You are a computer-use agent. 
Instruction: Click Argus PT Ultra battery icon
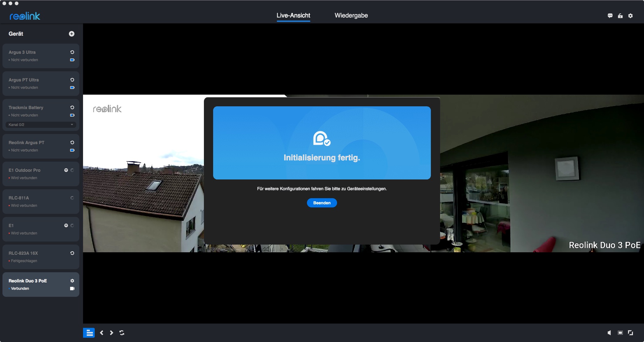click(72, 88)
